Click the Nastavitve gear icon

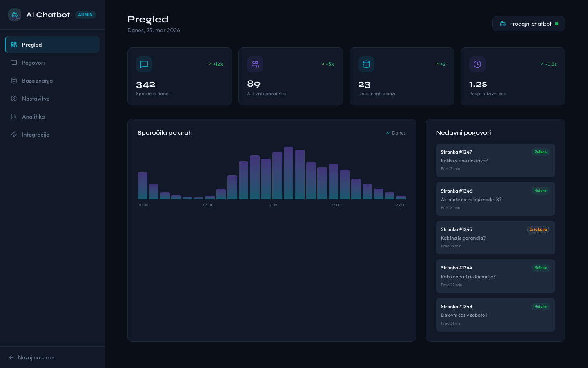(x=14, y=99)
